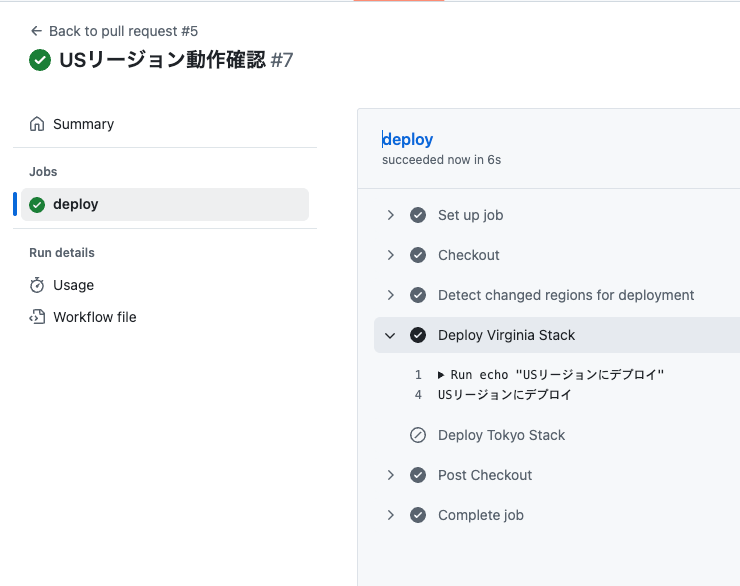The image size is (740, 586).
Task: Open the Summary page in sidebar
Action: pyautogui.click(x=83, y=124)
